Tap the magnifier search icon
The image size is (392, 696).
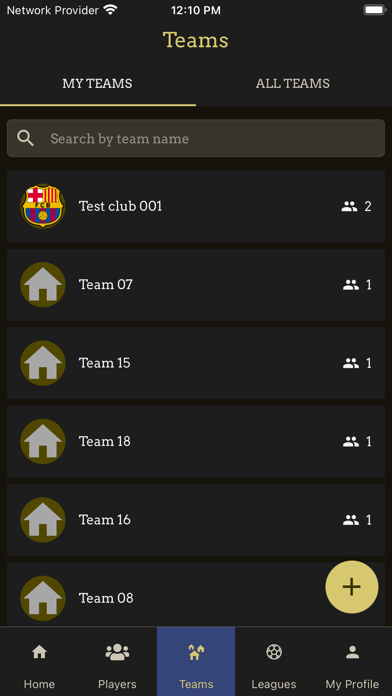point(25,138)
